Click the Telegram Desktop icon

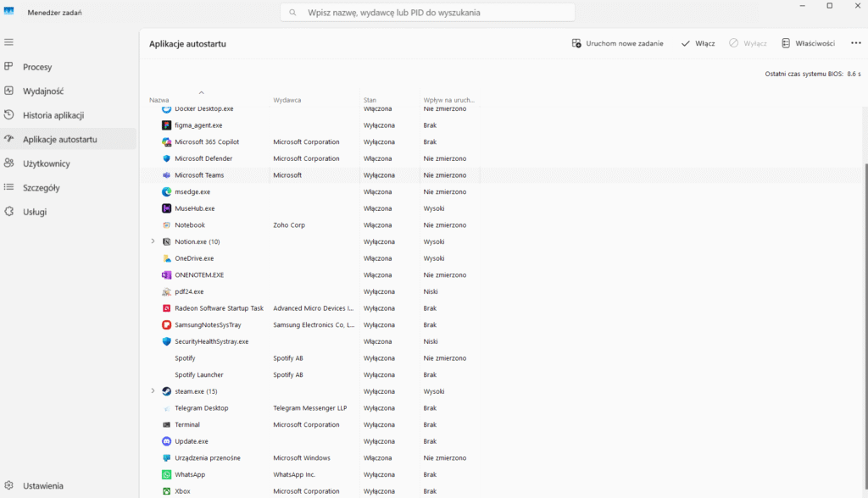tap(167, 408)
